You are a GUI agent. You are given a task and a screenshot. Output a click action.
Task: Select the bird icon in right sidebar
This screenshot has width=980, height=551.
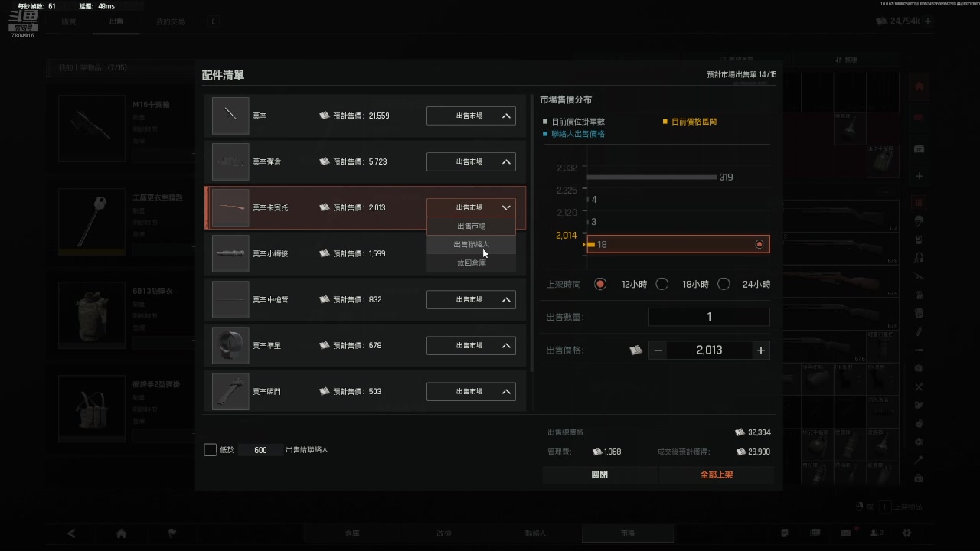[x=919, y=405]
